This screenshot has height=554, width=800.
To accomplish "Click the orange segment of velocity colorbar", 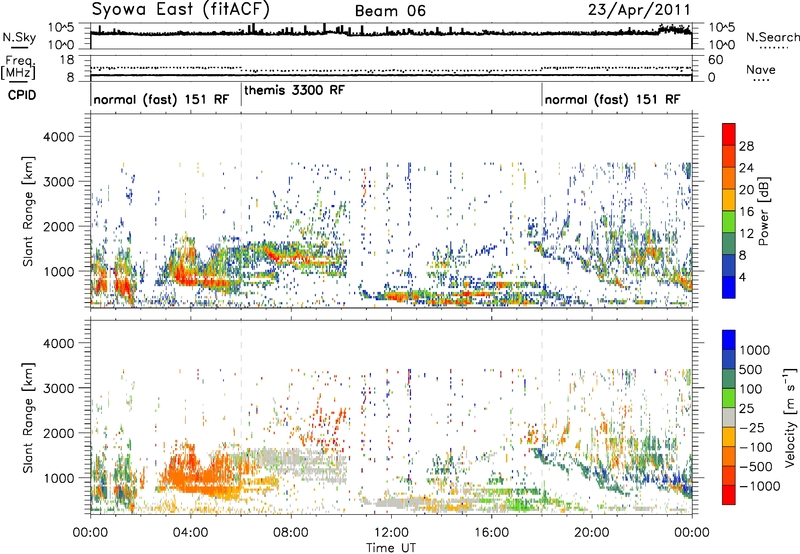I will coord(729,457).
